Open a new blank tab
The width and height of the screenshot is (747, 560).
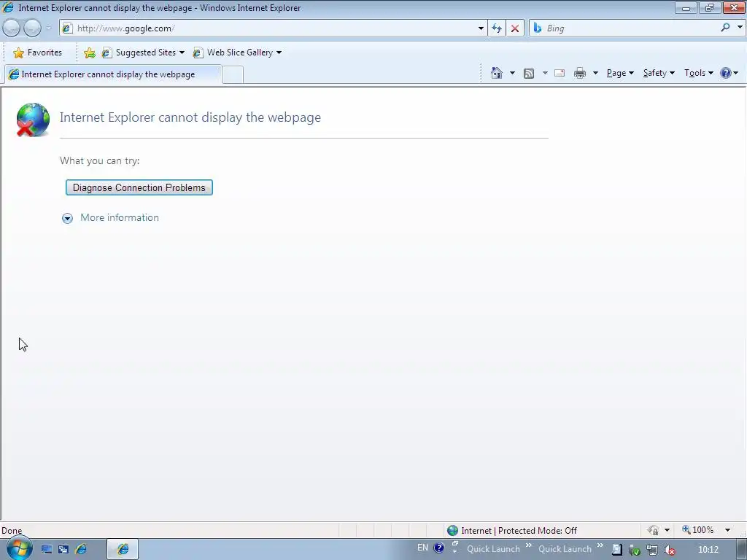click(233, 75)
